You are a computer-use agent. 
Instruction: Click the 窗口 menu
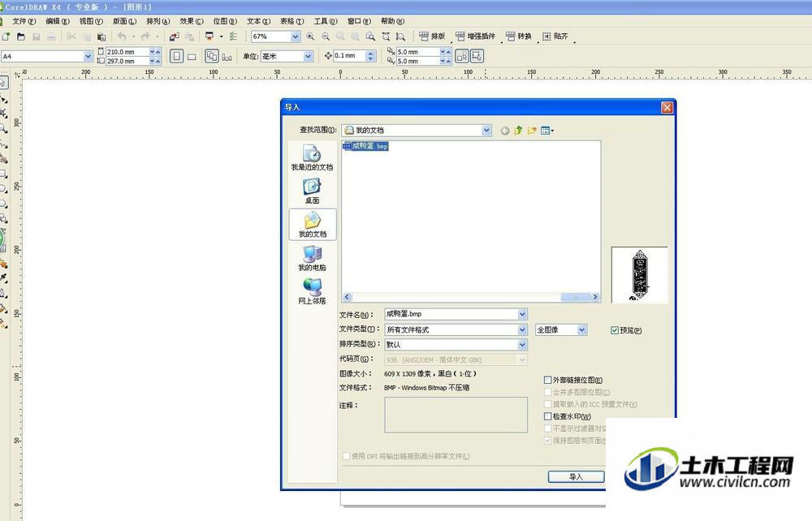pos(359,21)
